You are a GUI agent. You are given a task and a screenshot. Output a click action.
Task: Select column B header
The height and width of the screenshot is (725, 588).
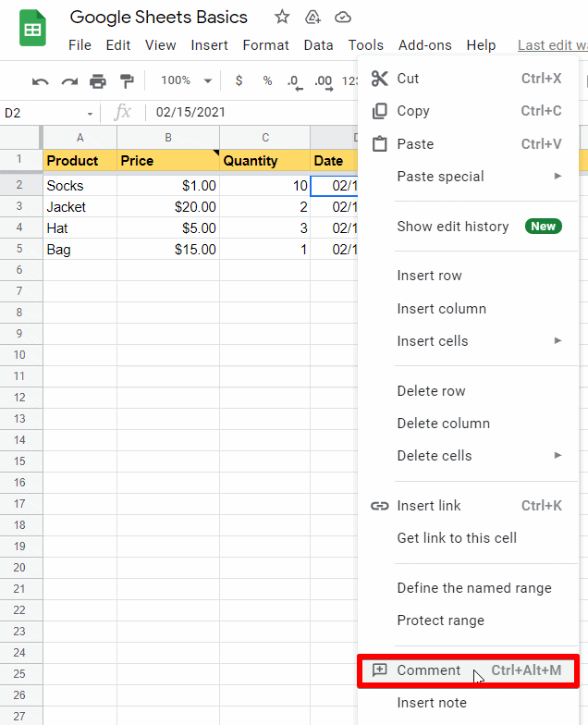[x=168, y=137]
